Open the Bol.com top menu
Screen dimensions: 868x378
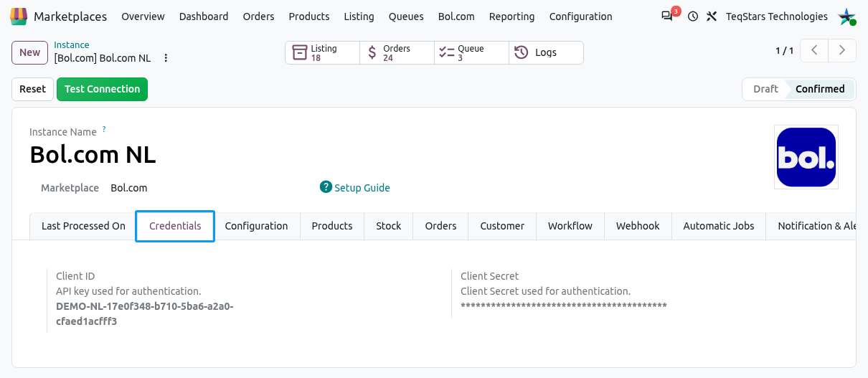[x=456, y=16]
